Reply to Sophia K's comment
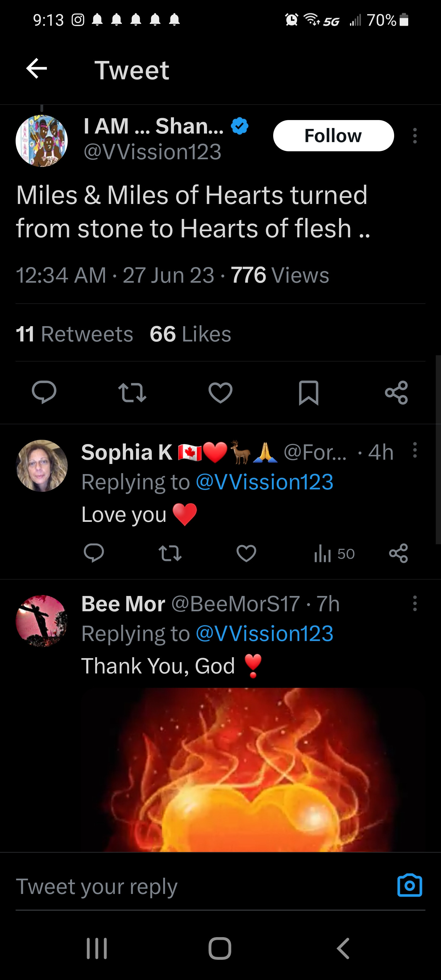The width and height of the screenshot is (441, 980). pyautogui.click(x=94, y=553)
